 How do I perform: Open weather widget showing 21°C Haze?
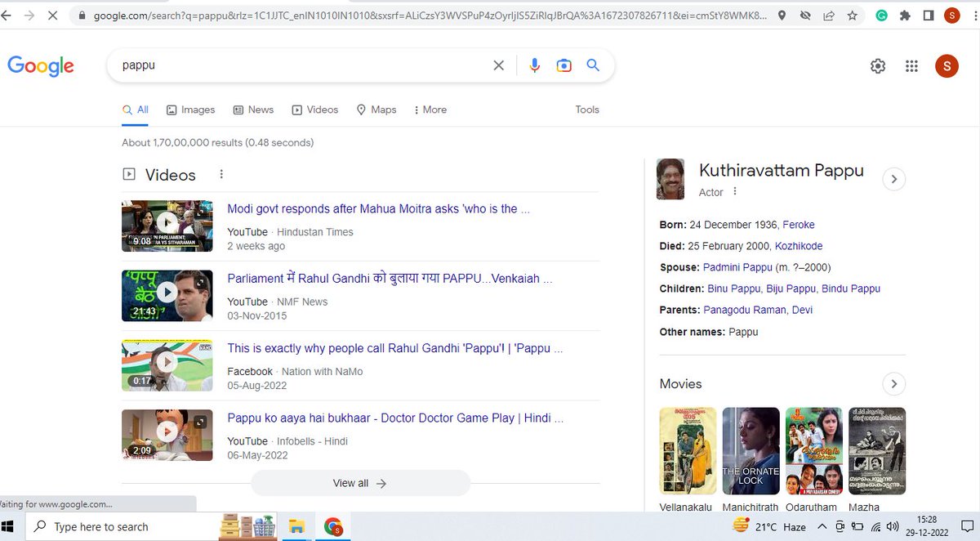(769, 527)
